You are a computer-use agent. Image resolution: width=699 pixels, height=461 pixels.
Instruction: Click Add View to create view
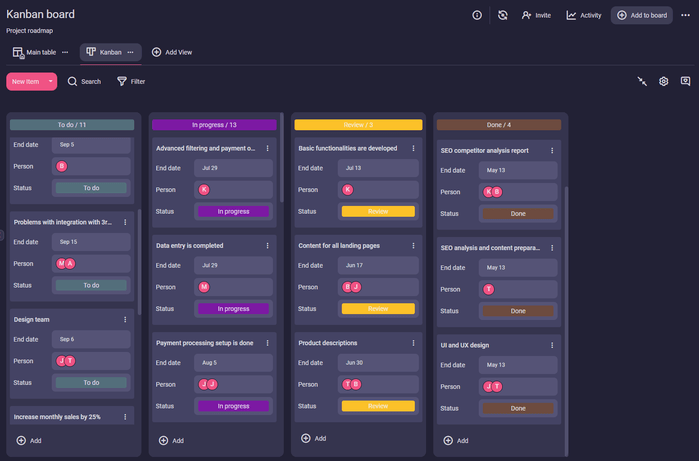[x=172, y=51]
